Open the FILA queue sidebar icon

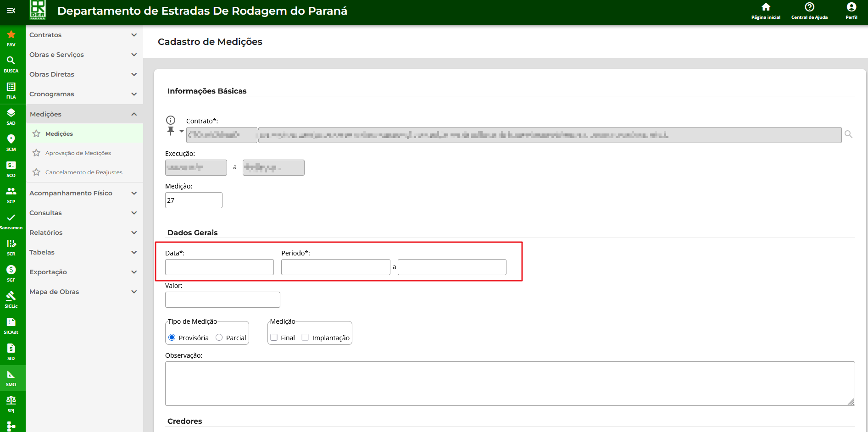11,90
